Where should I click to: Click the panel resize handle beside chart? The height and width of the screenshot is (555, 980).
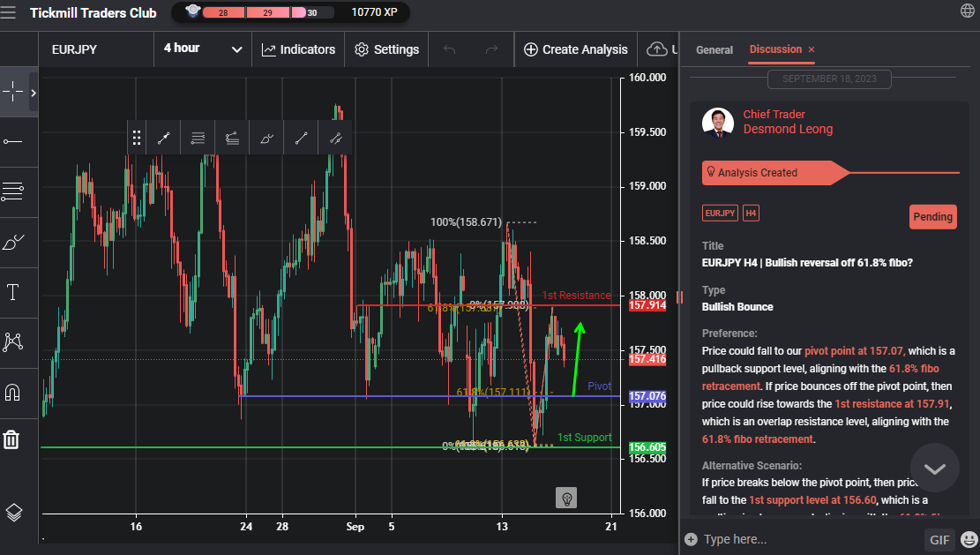click(x=679, y=297)
